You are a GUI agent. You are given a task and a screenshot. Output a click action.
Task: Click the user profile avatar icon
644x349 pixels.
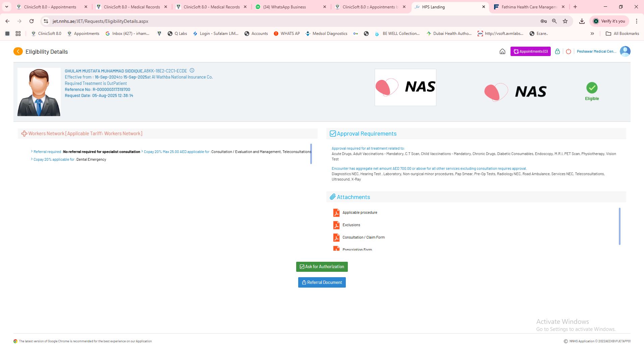coord(625,51)
